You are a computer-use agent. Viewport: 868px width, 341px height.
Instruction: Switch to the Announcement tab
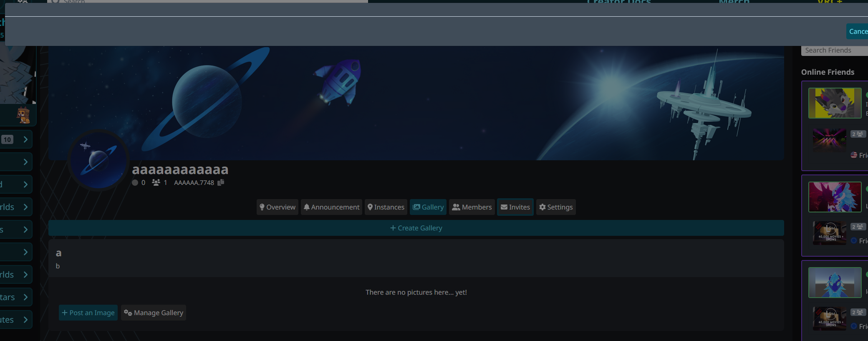coord(331,207)
